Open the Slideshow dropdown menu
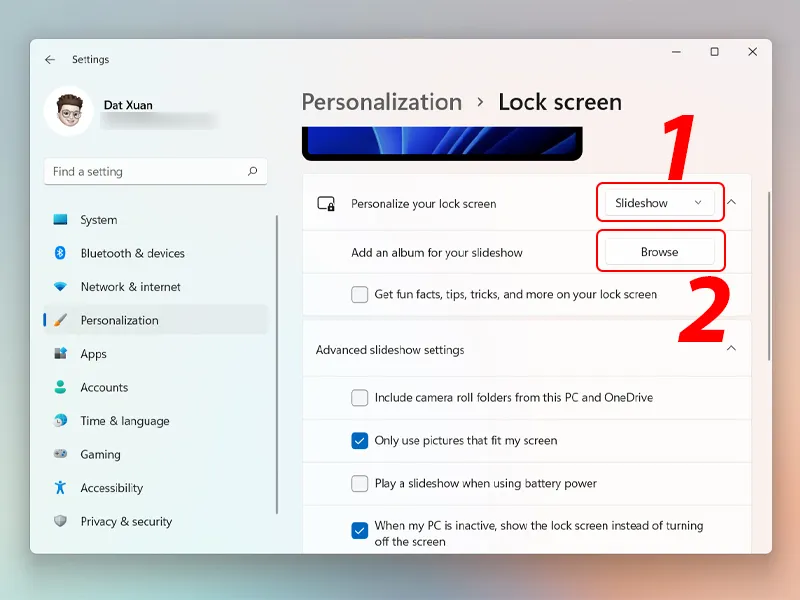The height and width of the screenshot is (600, 800). 659,203
